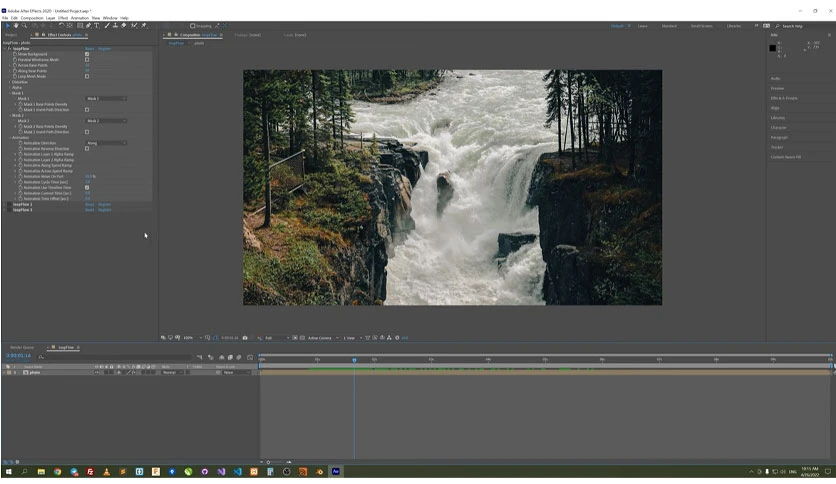
Task: Select the Eraser tool
Action: pos(124,26)
